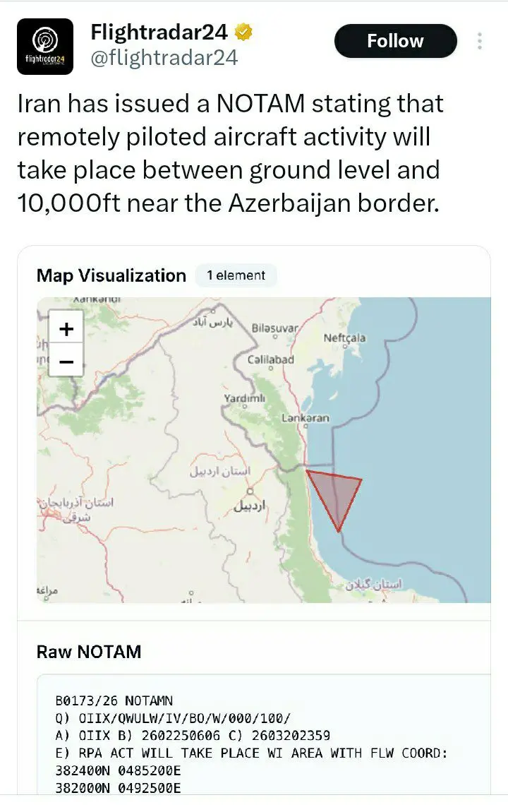Open the three-dot more options menu

click(x=479, y=41)
